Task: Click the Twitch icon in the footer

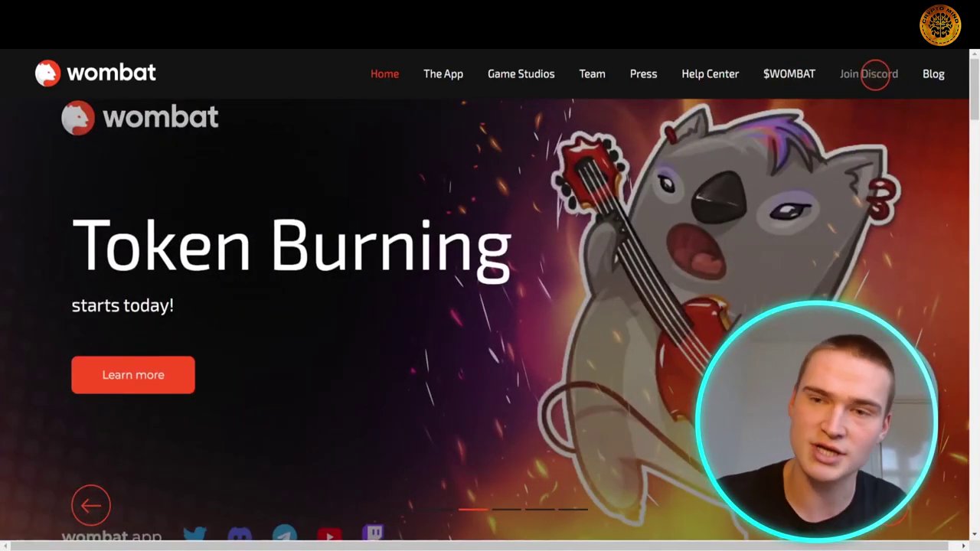Action: click(x=374, y=533)
